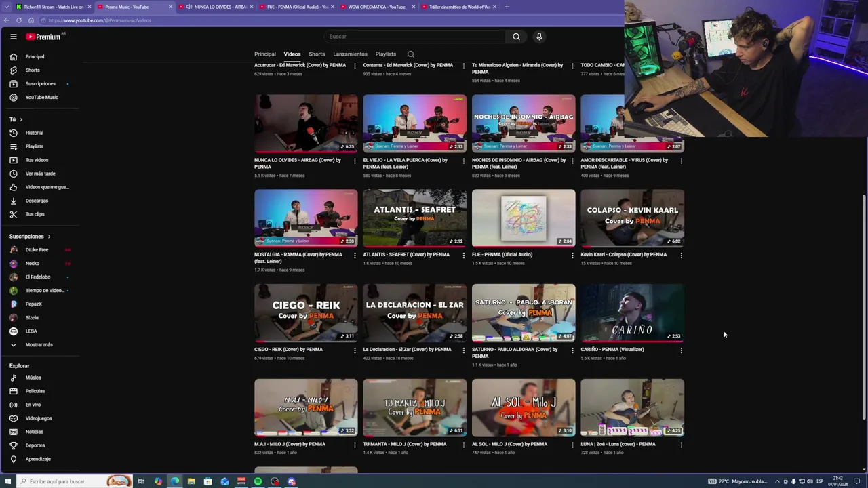The height and width of the screenshot is (488, 868).
Task: Open Tus clips in the sidebar
Action: 39,214
